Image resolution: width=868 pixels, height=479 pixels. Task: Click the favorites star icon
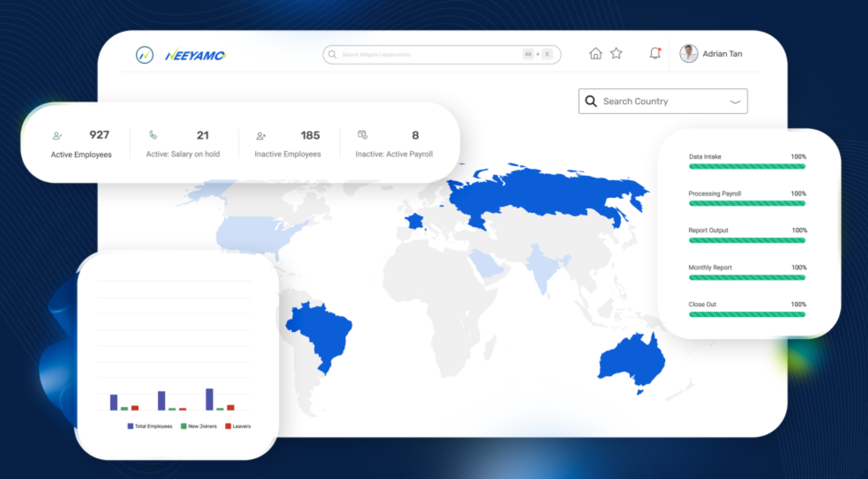coord(616,53)
